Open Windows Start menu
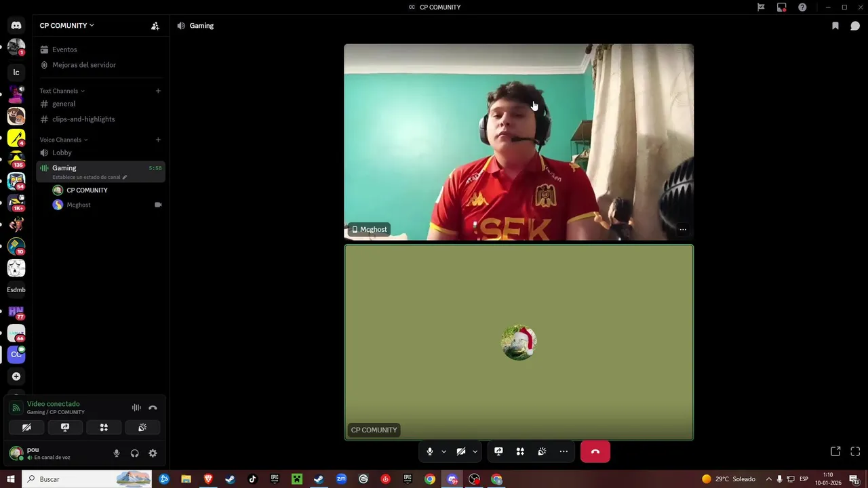 click(11, 479)
